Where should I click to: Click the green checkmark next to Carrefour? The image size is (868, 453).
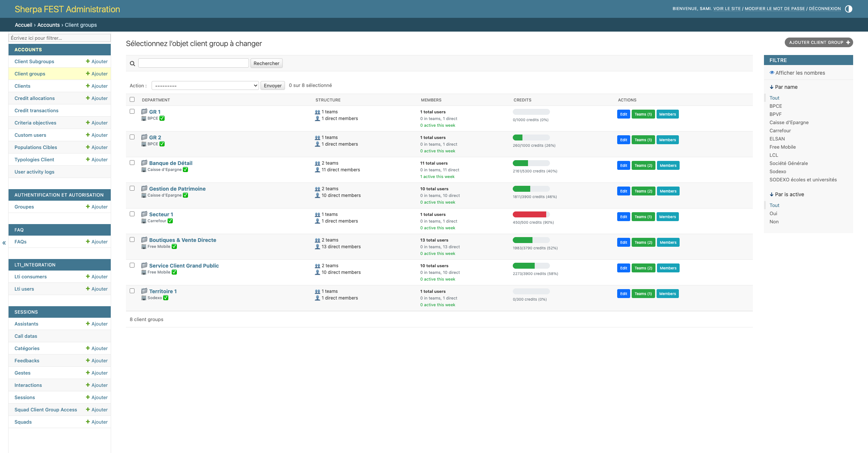click(x=170, y=221)
